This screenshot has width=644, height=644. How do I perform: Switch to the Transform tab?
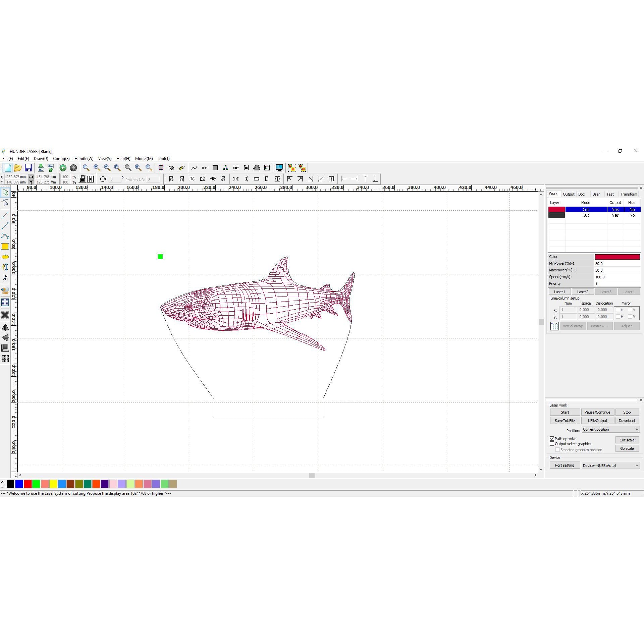click(628, 194)
